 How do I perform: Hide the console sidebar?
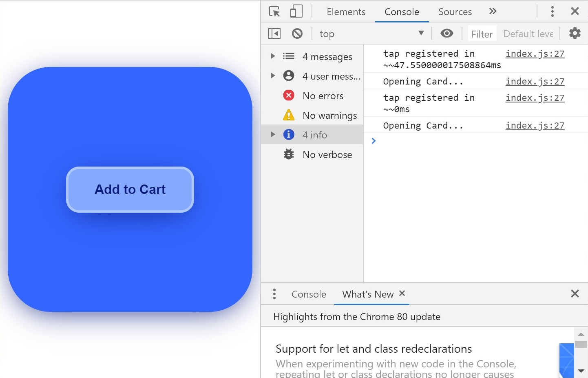(x=274, y=33)
